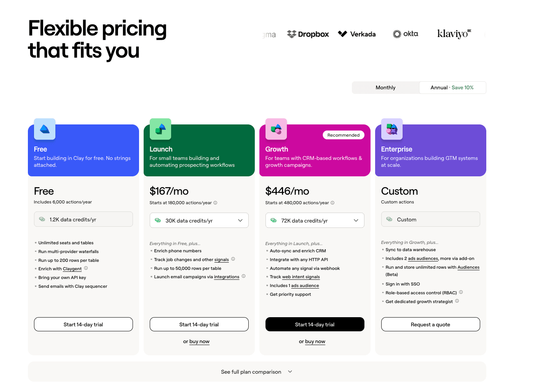Click the Enterprise plan purple shapes icon
539x392 pixels.
[392, 129]
